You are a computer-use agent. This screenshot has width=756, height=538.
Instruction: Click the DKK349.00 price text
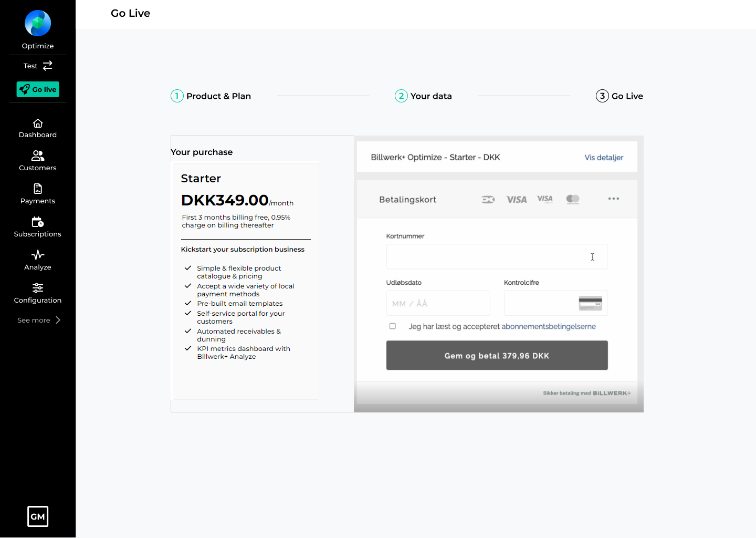pos(225,200)
